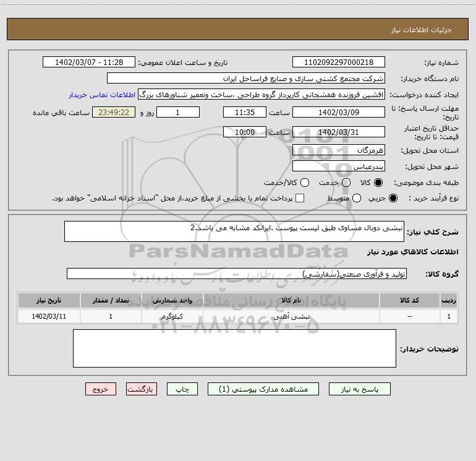Click the نام دستگاه خریدار label

(x=430, y=79)
